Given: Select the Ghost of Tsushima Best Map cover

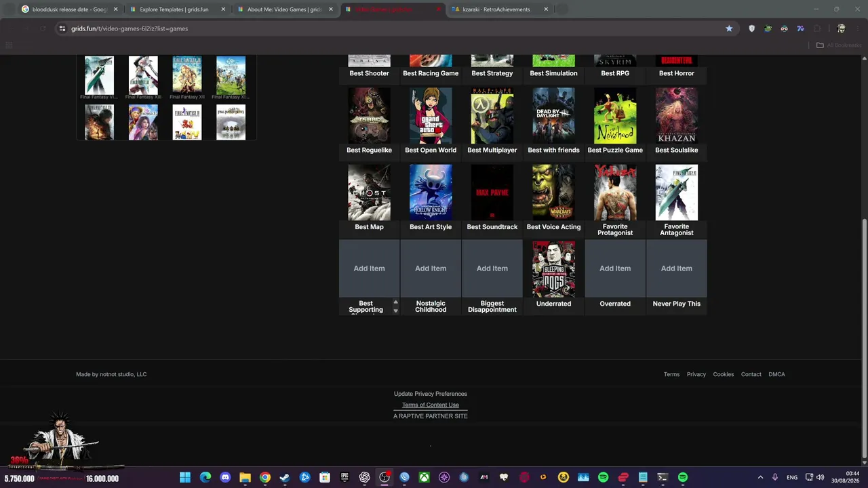Looking at the screenshot, I should [369, 192].
